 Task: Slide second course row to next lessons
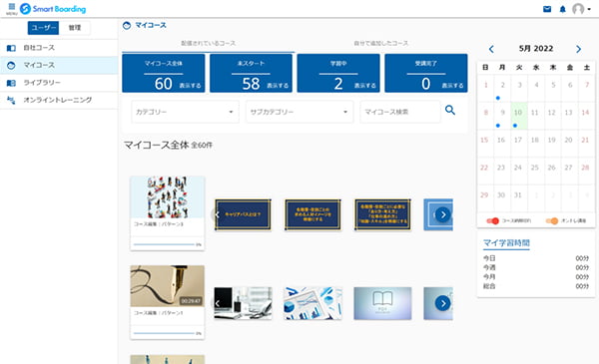(442, 303)
